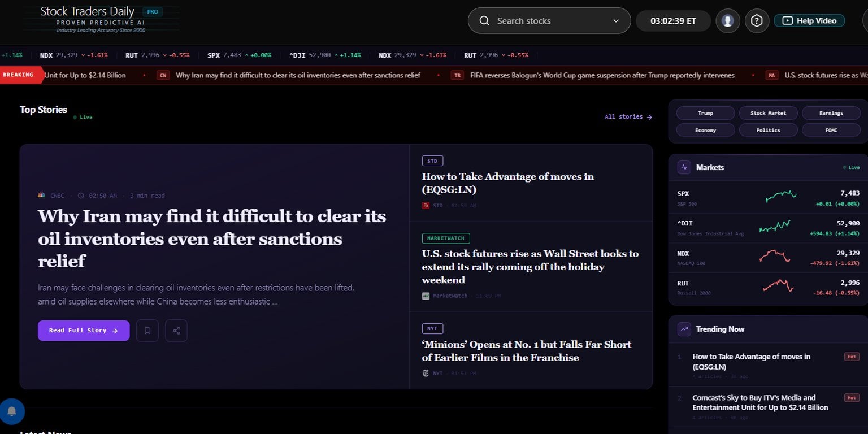868x434 pixels.
Task: Click Hot badge on EQSG:LN trending item
Action: click(x=852, y=357)
